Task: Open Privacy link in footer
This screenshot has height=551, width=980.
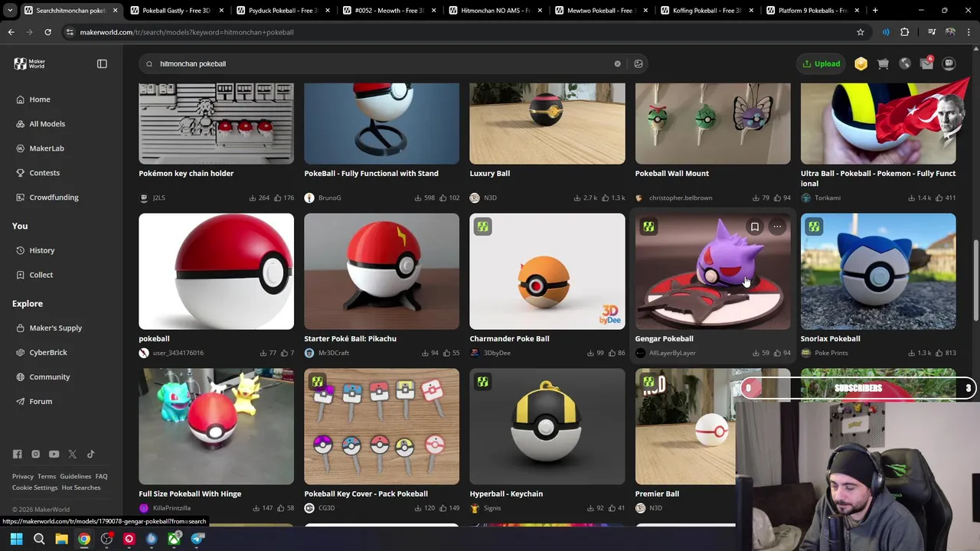Action: click(23, 476)
